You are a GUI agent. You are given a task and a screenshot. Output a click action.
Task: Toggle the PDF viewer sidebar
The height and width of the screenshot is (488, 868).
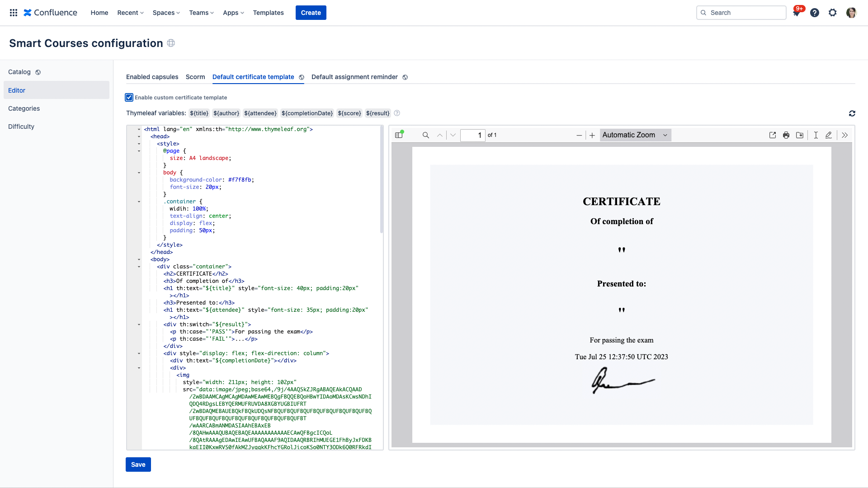coord(399,135)
